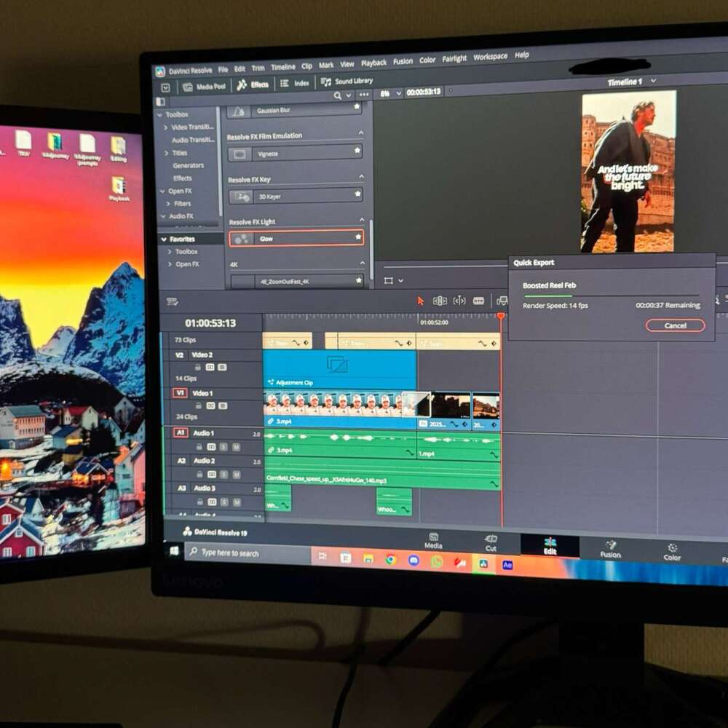Open the File menu
This screenshot has height=728, width=728.
(223, 70)
